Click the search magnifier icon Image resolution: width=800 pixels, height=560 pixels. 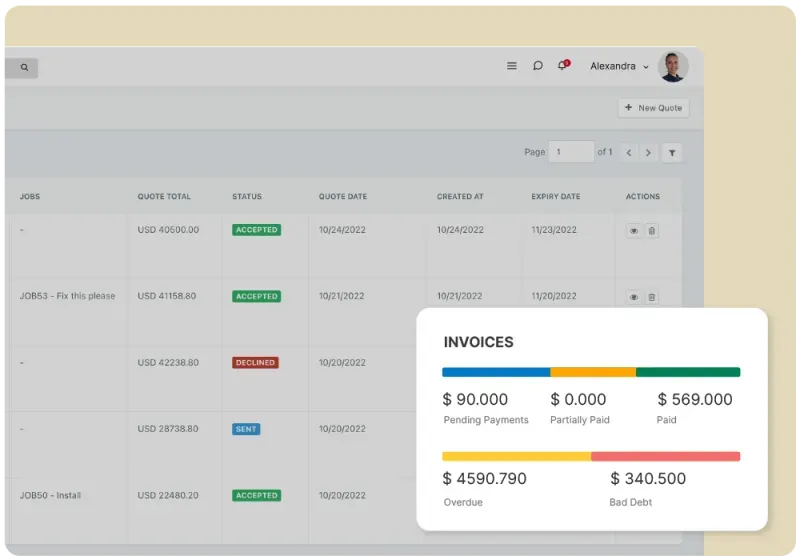coord(24,67)
